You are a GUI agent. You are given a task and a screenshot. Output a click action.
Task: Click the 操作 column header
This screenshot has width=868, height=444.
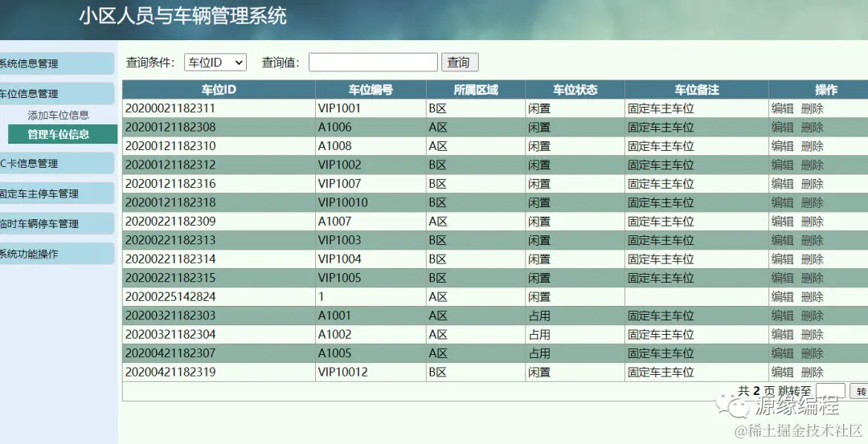click(819, 90)
